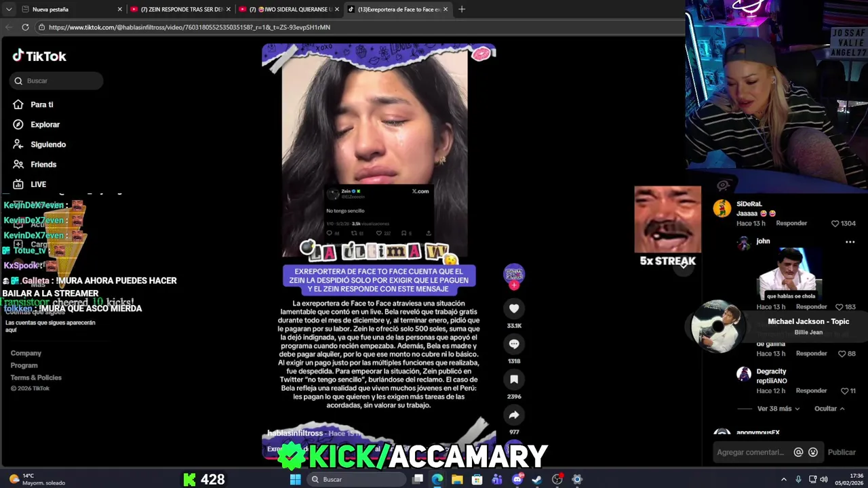Open Task View in the taskbar

click(418, 479)
